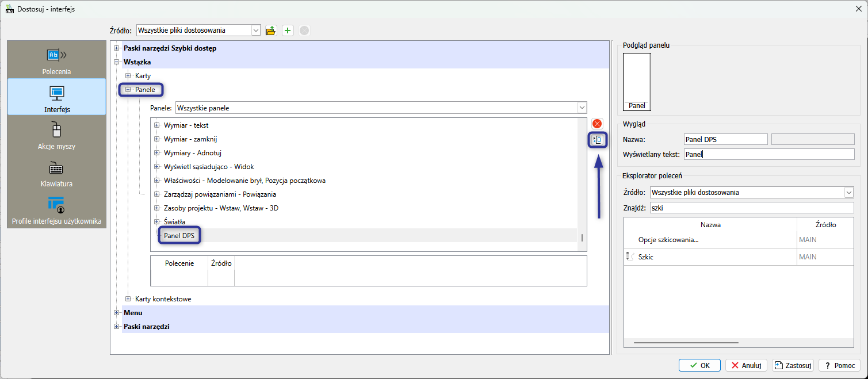Click the add panel row icon below the red delete icon
The width and height of the screenshot is (868, 379).
[597, 140]
